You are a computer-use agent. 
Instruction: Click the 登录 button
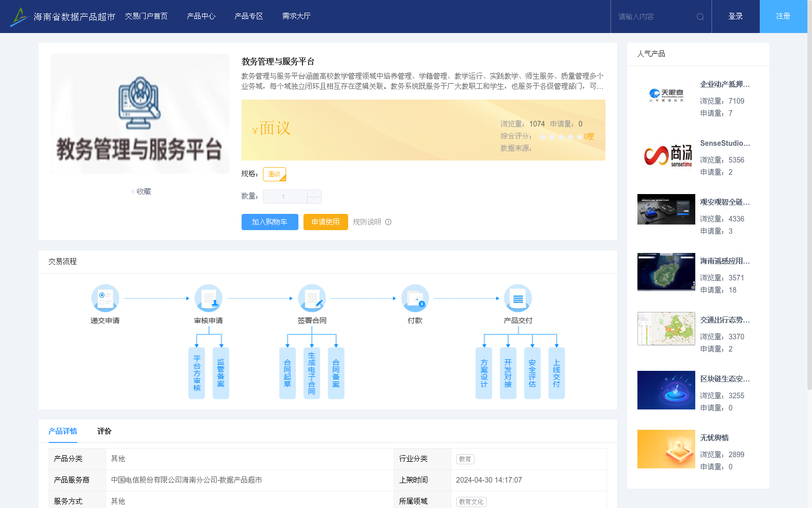tap(735, 16)
